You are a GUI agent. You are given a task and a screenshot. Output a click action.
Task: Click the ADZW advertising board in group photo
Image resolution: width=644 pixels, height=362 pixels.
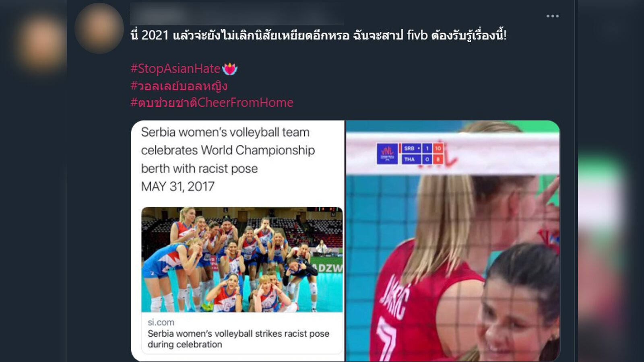click(x=327, y=268)
